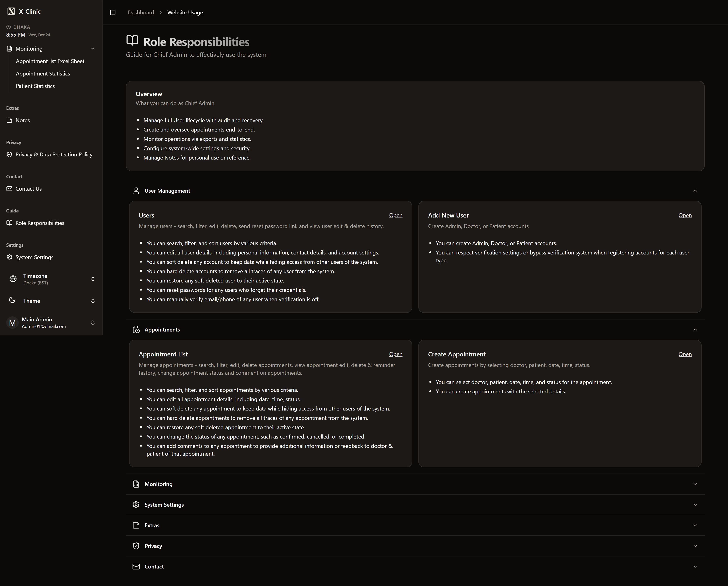Click the Notes file icon in sidebar
This screenshot has height=586, width=728.
(x=10, y=120)
